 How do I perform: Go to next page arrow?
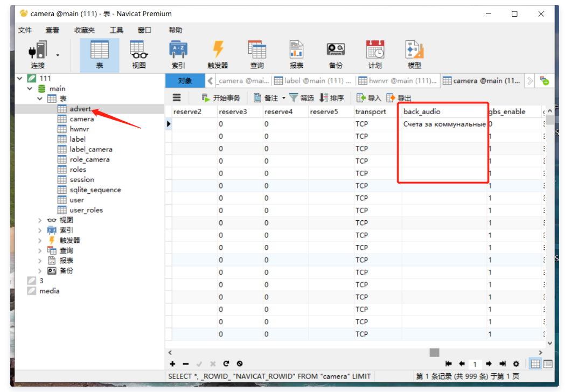489,363
